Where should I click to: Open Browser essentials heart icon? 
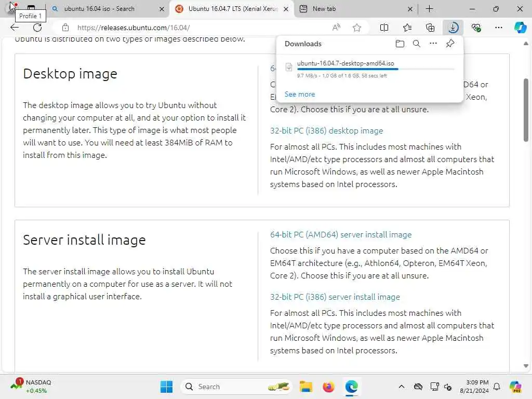tap(476, 28)
